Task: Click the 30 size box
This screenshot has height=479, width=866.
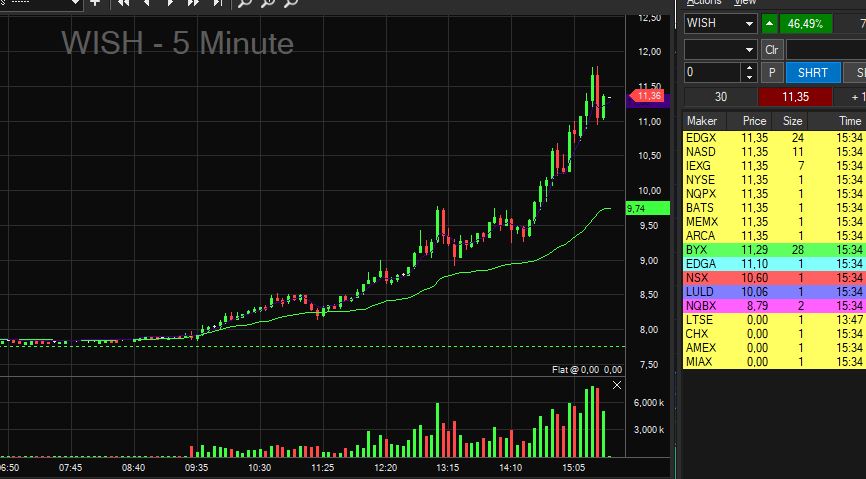Action: 720,97
